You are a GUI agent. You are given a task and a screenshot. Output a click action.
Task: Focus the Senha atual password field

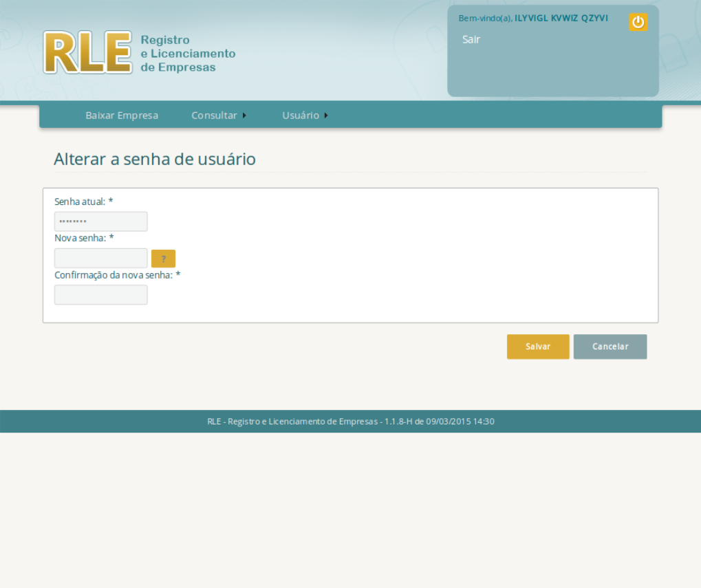[101, 221]
